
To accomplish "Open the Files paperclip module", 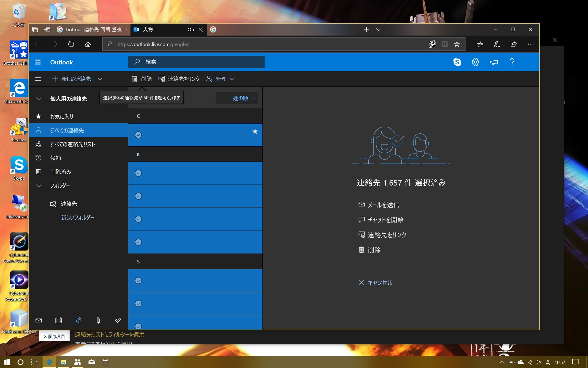I will pyautogui.click(x=98, y=320).
